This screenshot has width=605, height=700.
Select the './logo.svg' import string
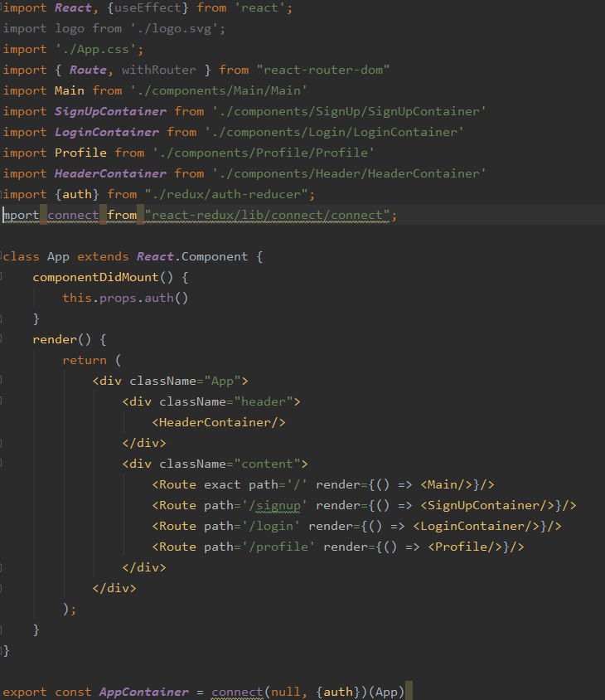pyautogui.click(x=174, y=28)
